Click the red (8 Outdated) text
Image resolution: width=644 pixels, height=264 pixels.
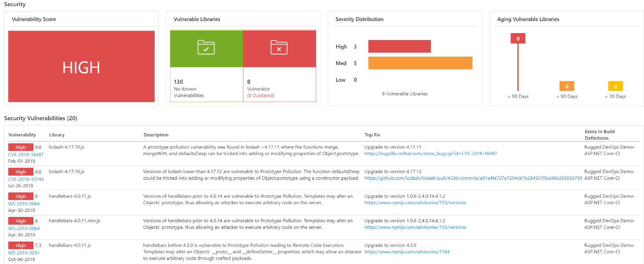click(x=261, y=95)
